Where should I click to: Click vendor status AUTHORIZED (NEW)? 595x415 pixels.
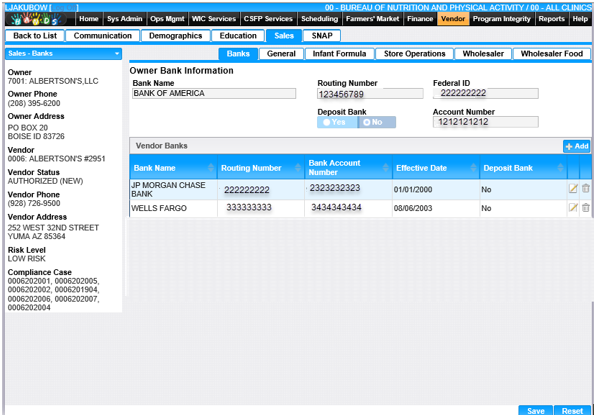(45, 181)
